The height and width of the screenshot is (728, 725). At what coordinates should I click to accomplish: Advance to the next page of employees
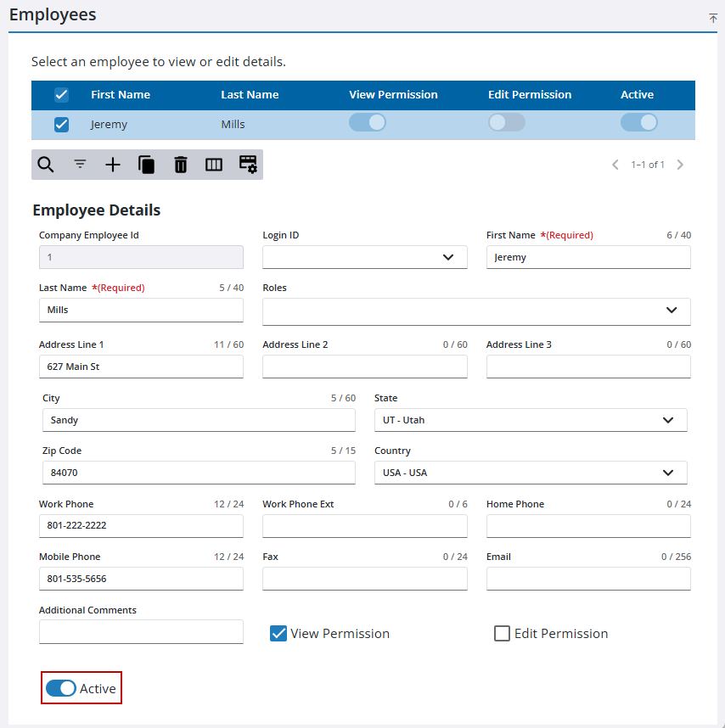tap(680, 164)
